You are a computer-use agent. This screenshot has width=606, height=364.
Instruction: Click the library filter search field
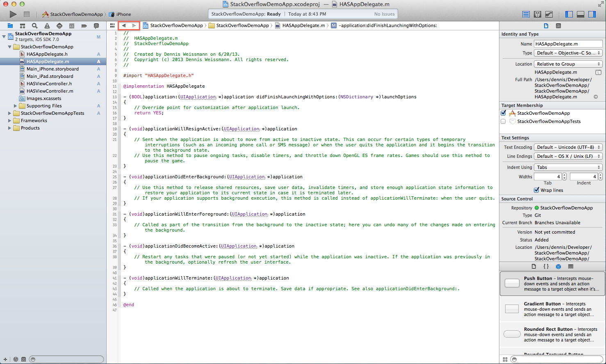coord(557,359)
